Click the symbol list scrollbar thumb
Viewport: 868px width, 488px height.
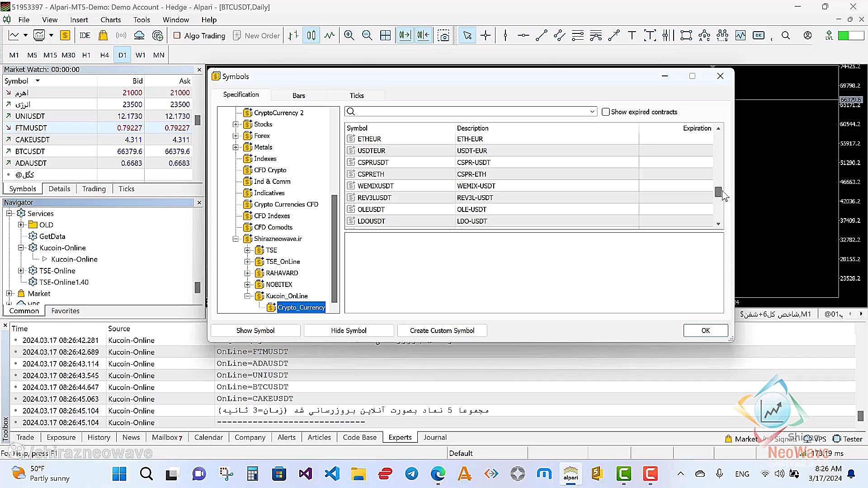tap(718, 192)
